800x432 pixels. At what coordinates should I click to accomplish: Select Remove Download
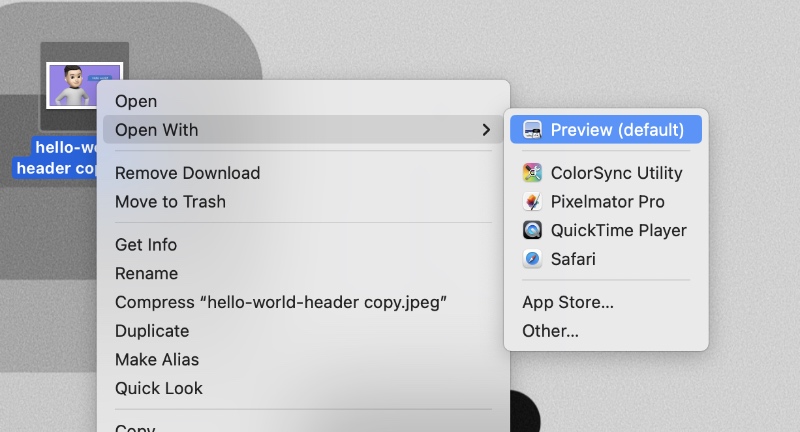point(187,173)
